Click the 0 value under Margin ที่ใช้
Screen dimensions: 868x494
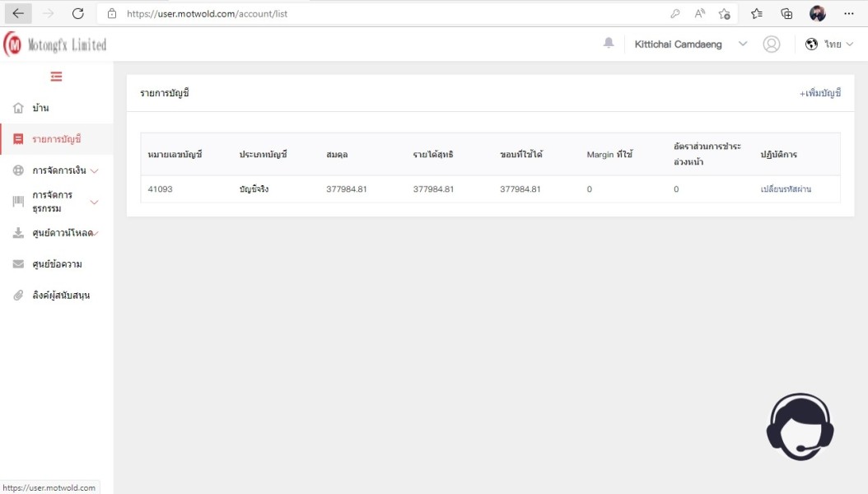tap(589, 189)
